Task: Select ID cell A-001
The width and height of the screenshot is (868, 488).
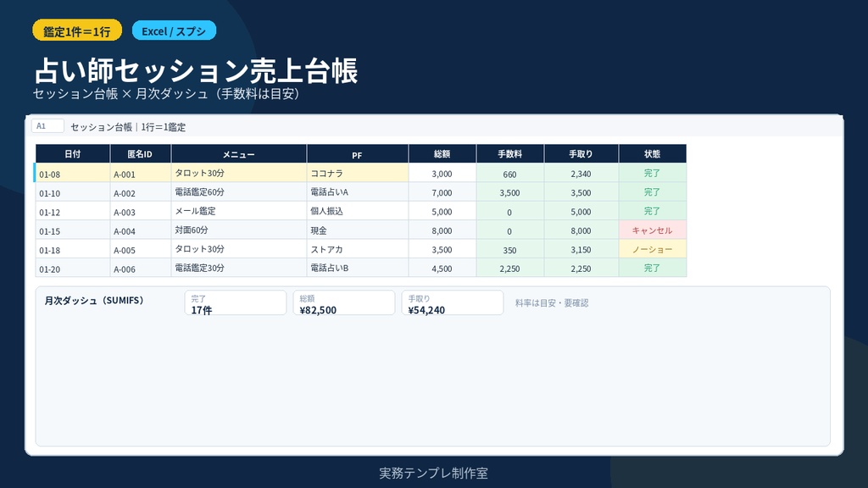Action: 141,173
